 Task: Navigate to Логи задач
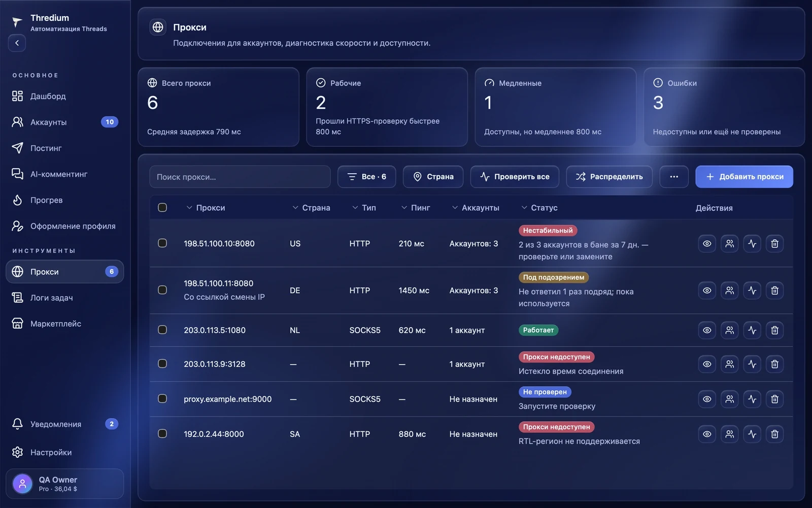pyautogui.click(x=65, y=298)
